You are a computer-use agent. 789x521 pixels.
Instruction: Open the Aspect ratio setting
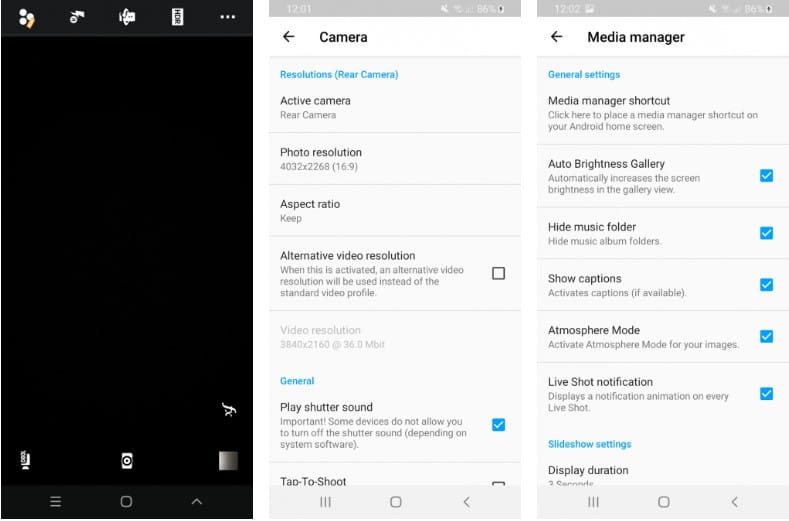tap(395, 211)
